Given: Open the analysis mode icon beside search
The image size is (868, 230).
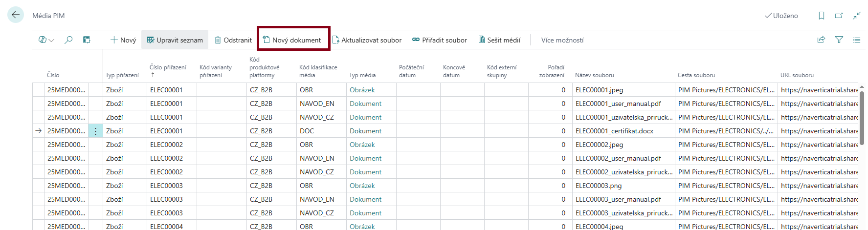Looking at the screenshot, I should 87,40.
